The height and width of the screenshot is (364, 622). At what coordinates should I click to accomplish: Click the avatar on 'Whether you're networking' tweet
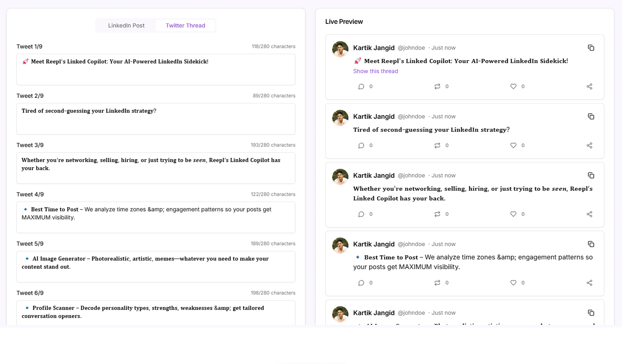(x=340, y=177)
